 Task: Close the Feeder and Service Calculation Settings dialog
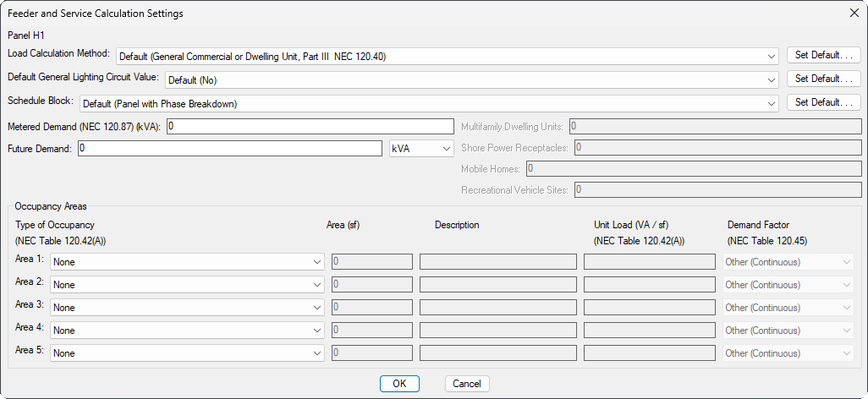853,13
